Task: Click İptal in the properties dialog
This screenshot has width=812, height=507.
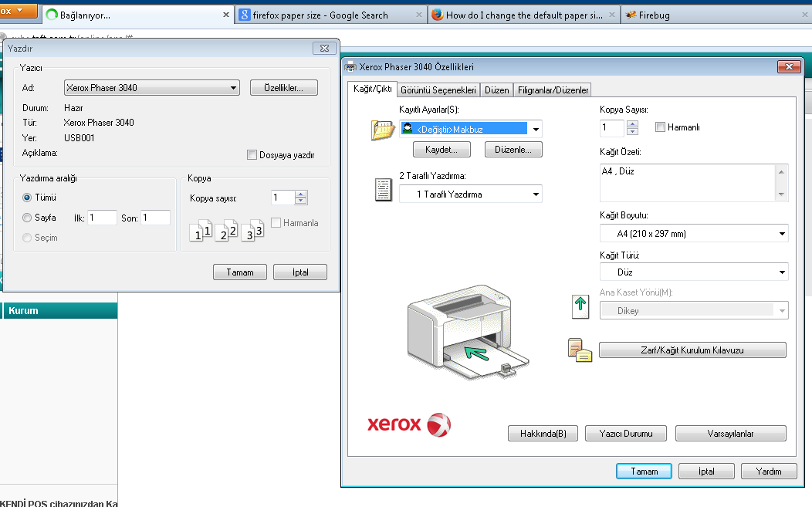Action: point(706,472)
